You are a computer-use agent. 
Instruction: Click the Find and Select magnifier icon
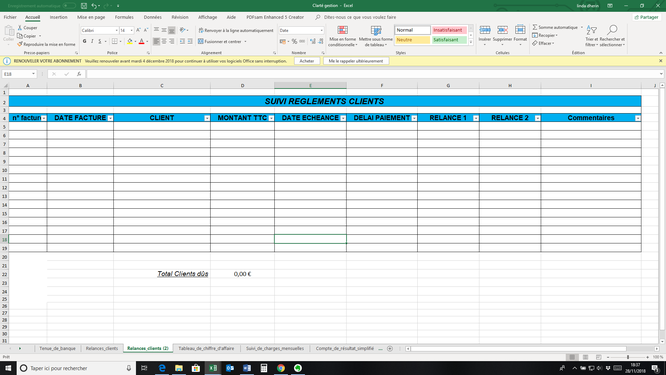[x=612, y=30]
